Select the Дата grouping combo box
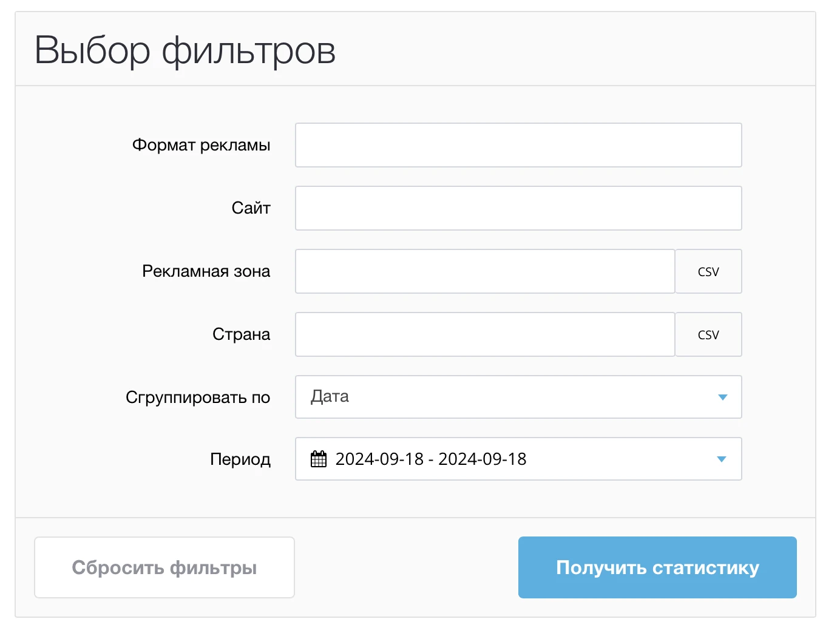The height and width of the screenshot is (636, 840). point(518,397)
